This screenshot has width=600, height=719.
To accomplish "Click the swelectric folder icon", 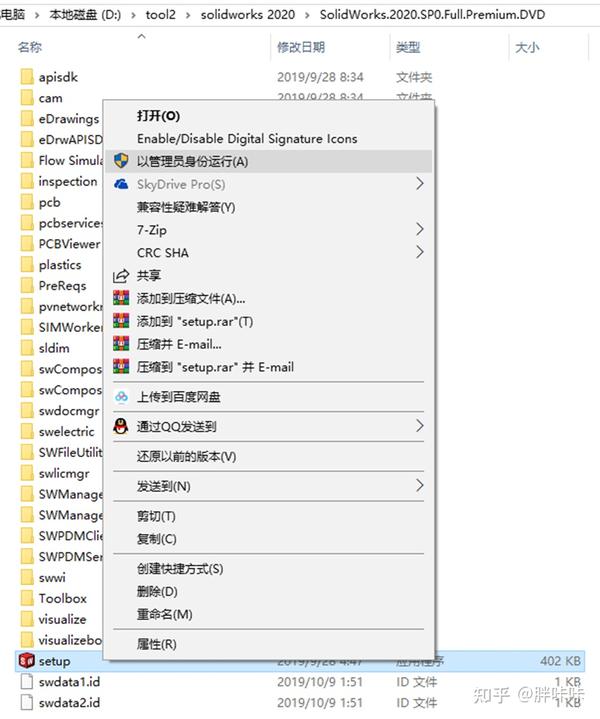I will (x=27, y=431).
